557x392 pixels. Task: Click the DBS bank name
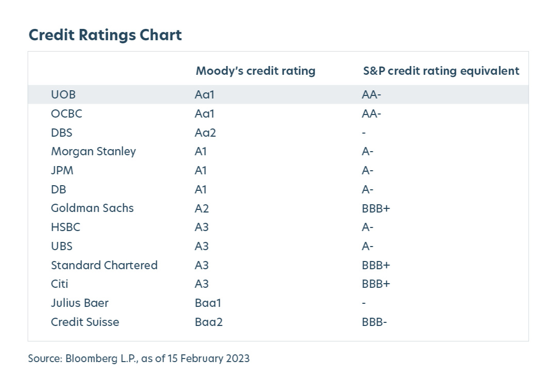(x=61, y=133)
